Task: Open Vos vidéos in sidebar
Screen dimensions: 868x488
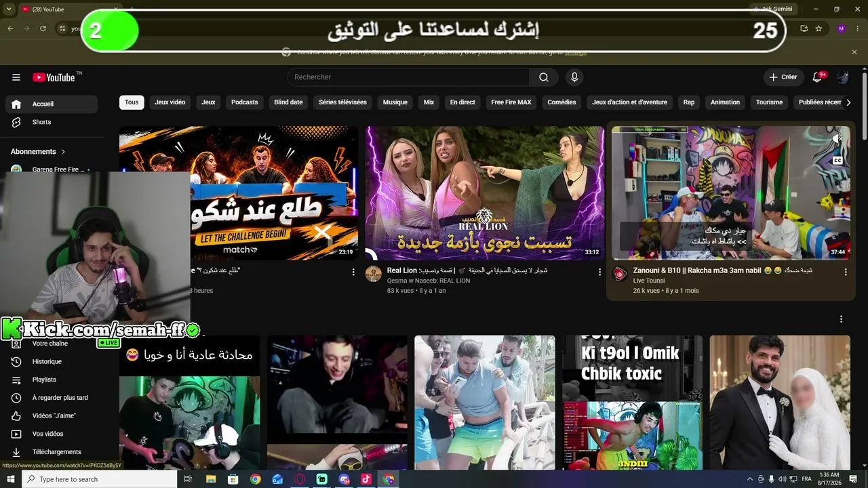Action: (x=52, y=434)
